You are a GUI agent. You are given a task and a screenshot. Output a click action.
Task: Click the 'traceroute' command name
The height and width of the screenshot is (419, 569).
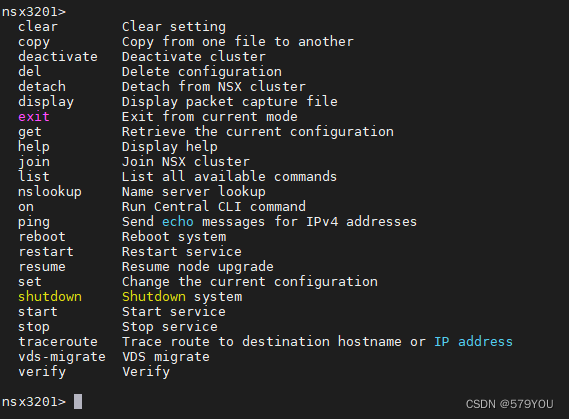click(58, 342)
